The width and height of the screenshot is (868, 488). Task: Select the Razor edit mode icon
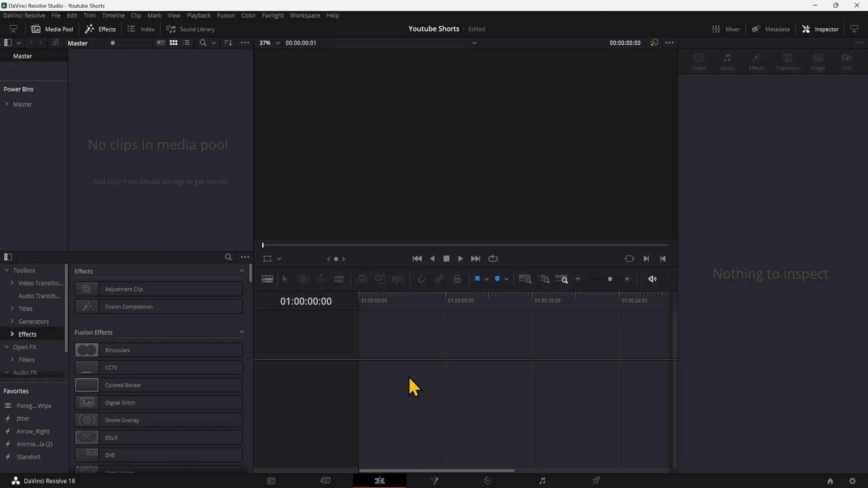coord(339,279)
